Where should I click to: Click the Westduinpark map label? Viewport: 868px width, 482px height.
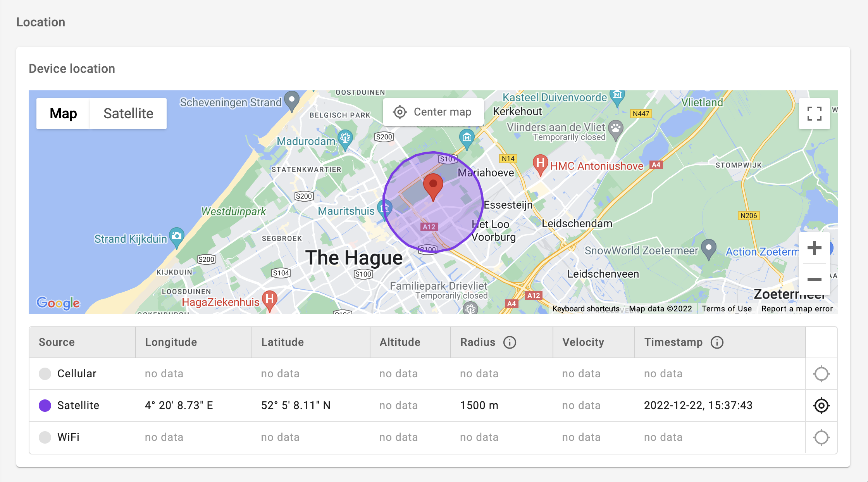pyautogui.click(x=234, y=212)
